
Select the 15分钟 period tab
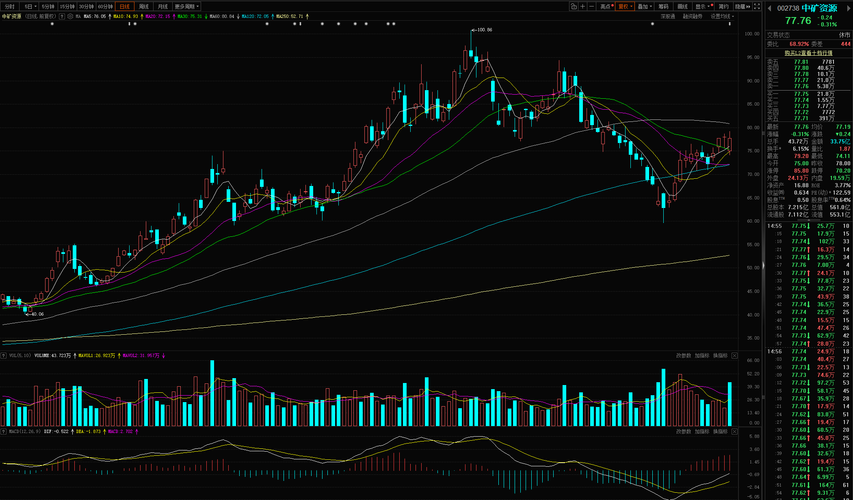67,7
